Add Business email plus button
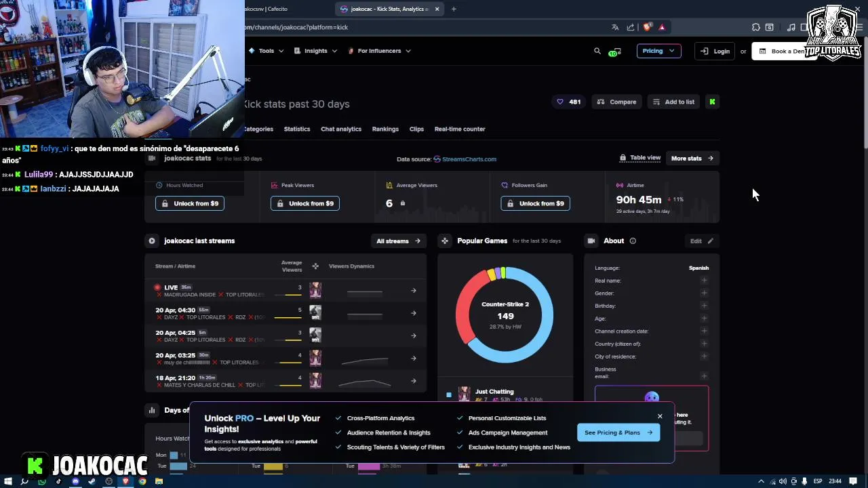 704,376
